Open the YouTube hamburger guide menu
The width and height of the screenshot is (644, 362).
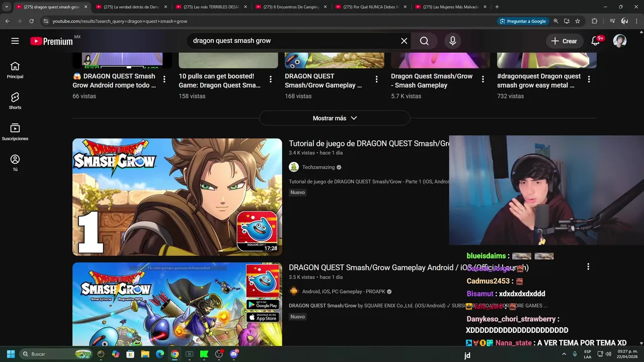[x=15, y=41]
